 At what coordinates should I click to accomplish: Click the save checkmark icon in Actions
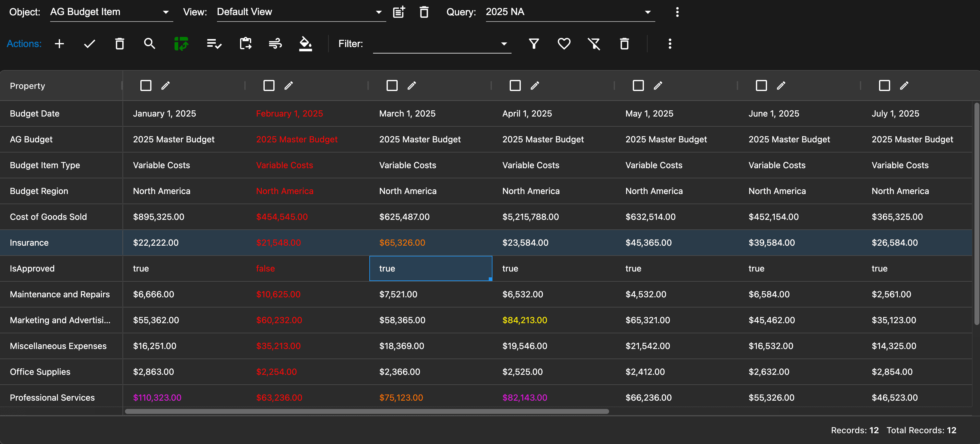coord(89,44)
